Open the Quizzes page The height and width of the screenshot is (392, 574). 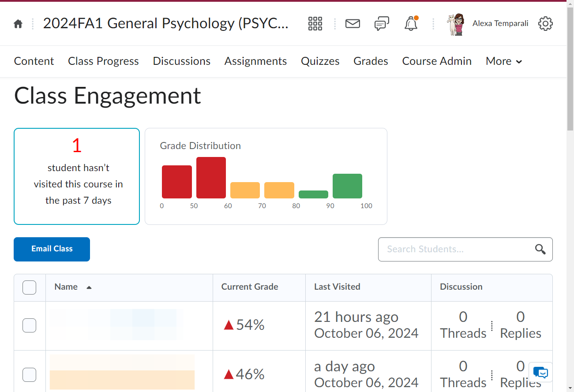tap(320, 61)
